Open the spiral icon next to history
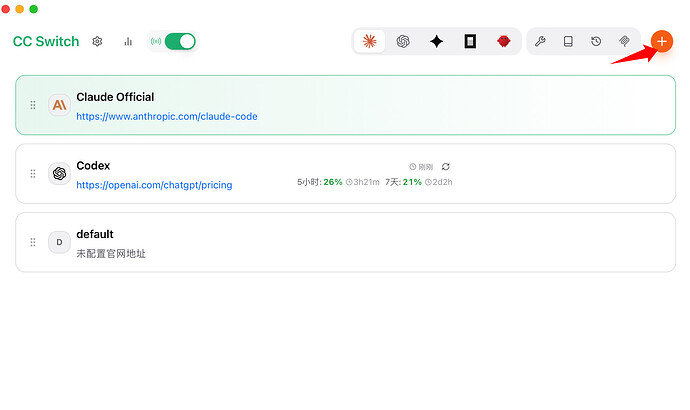Viewport: 690px width, 410px height. click(624, 41)
